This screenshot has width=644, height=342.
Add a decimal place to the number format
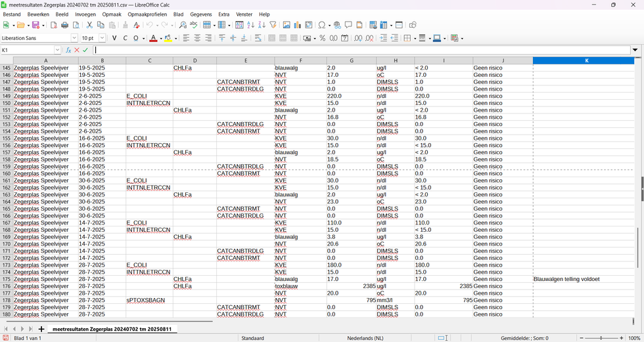[x=358, y=38]
